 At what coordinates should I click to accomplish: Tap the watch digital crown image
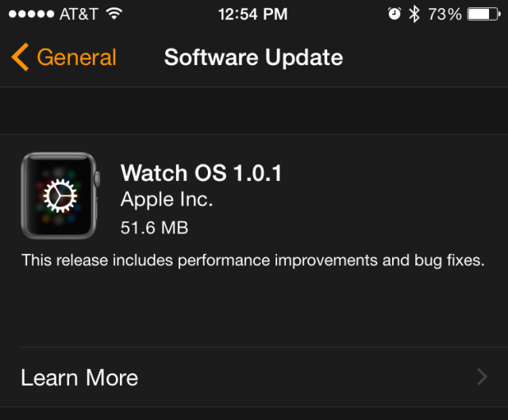coord(97,179)
